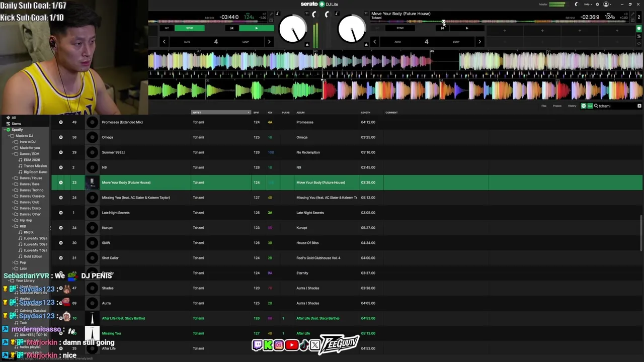Image resolution: width=644 pixels, height=362 pixels.
Task: Click the green shield icon at right edge
Action: click(x=639, y=29)
